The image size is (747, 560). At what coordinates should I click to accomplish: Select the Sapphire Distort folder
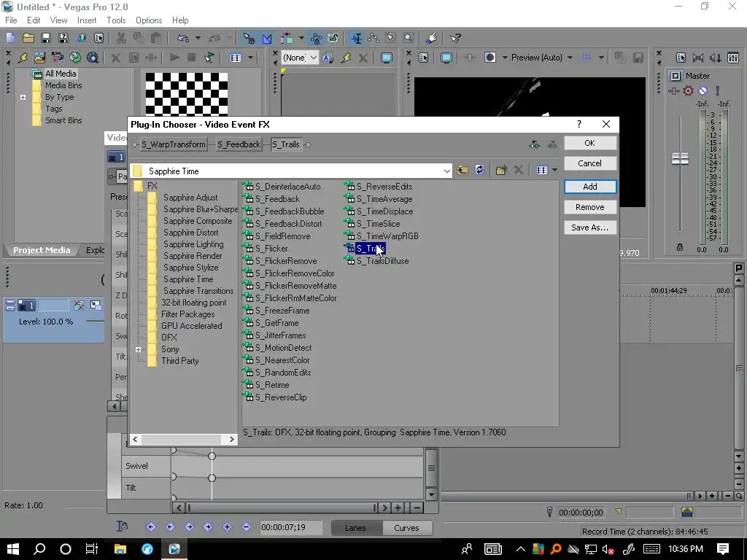(190, 233)
